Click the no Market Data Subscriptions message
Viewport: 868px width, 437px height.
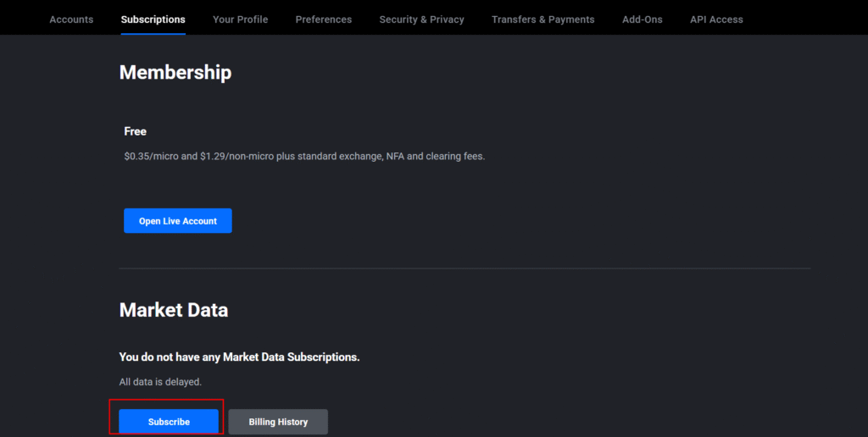[239, 357]
